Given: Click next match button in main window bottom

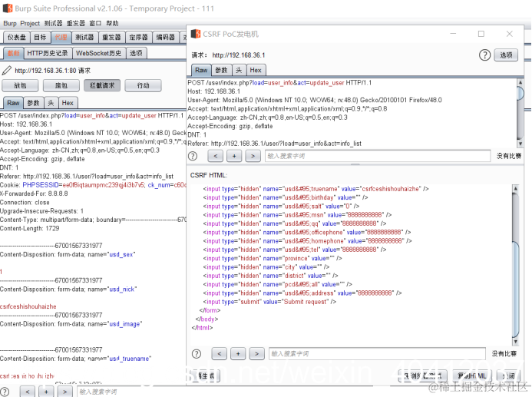Looking at the screenshot, I should (64, 392).
